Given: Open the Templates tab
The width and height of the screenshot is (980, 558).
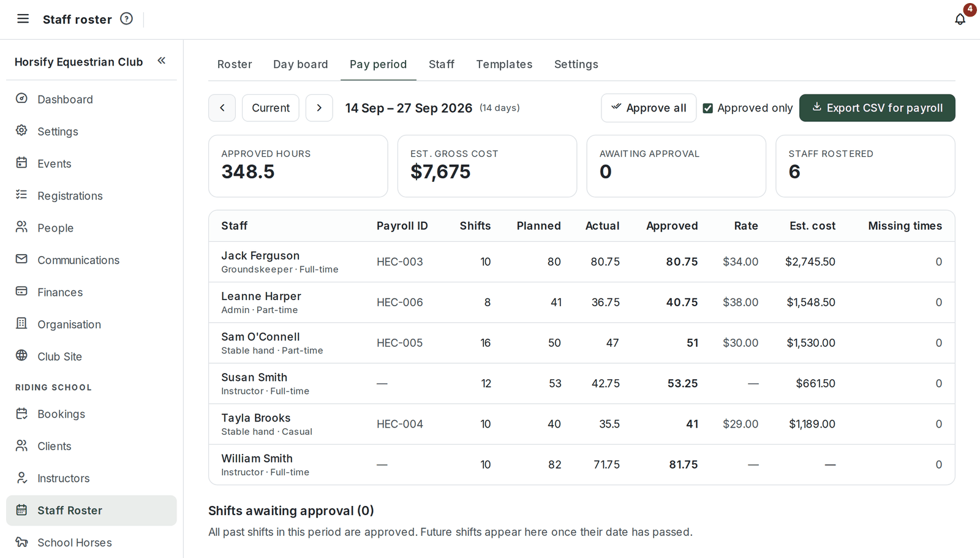Looking at the screenshot, I should pos(504,64).
